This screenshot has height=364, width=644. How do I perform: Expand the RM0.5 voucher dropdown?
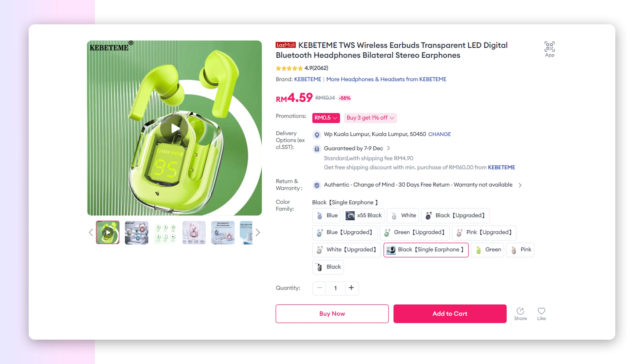coord(326,118)
